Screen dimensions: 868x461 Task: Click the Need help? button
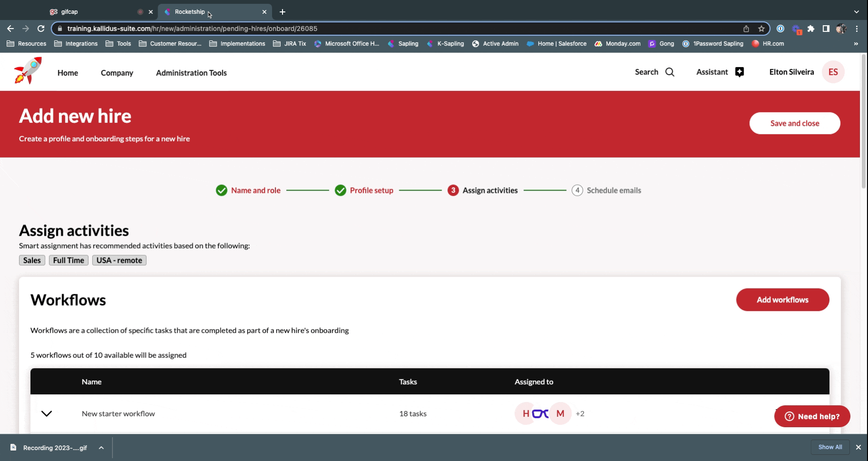point(812,417)
